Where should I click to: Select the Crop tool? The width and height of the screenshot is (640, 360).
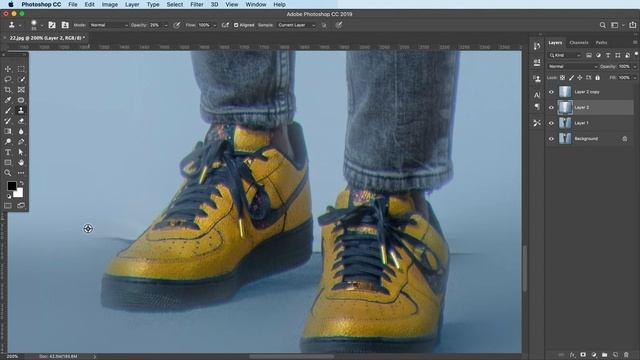click(x=8, y=90)
